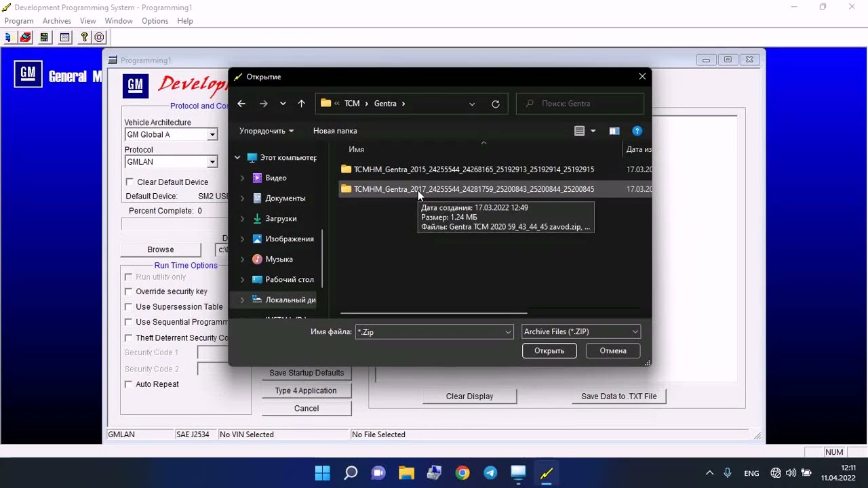The height and width of the screenshot is (488, 868).
Task: Open Chrome from taskbar
Action: click(x=462, y=472)
